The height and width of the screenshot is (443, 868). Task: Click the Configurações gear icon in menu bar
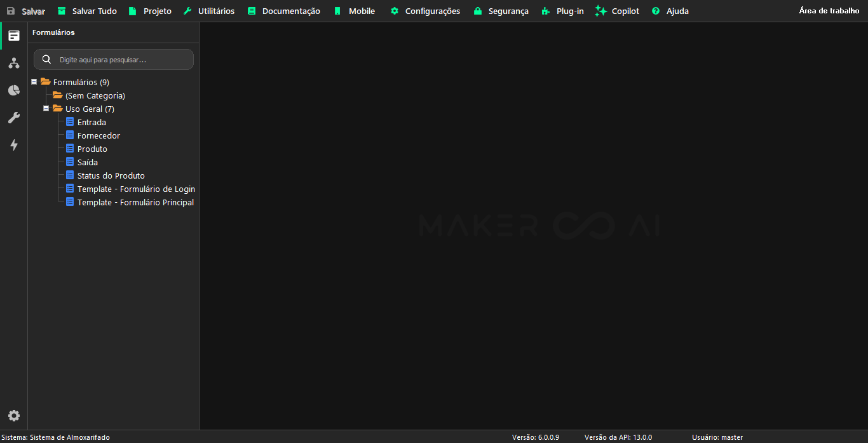click(x=395, y=11)
